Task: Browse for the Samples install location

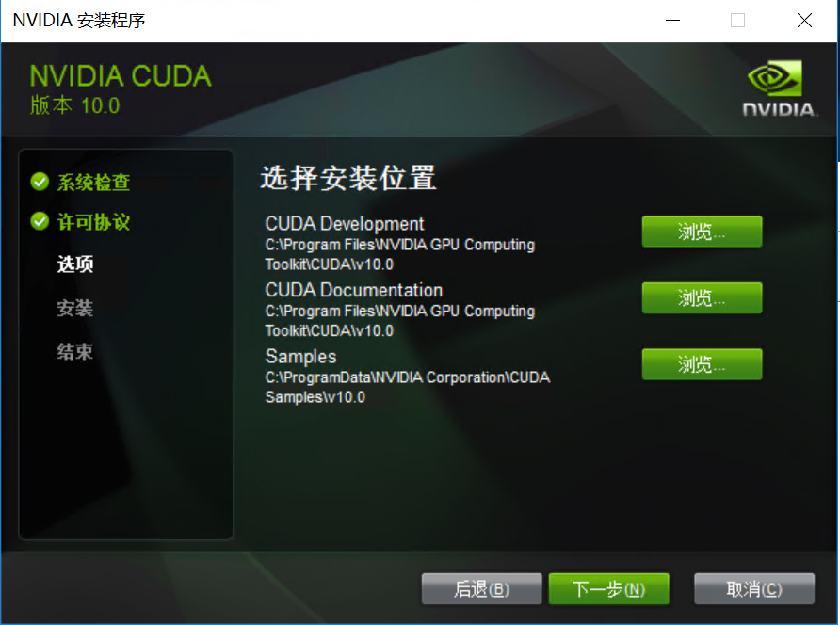Action: point(702,364)
